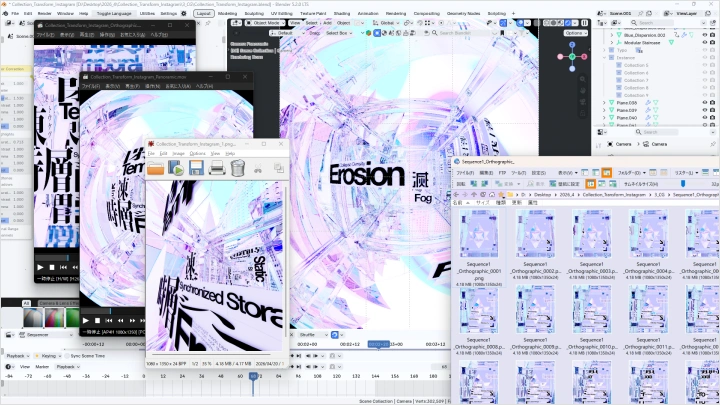Click the stop button in the Panoramic media player
The height and width of the screenshot is (405, 720).
pos(97,320)
